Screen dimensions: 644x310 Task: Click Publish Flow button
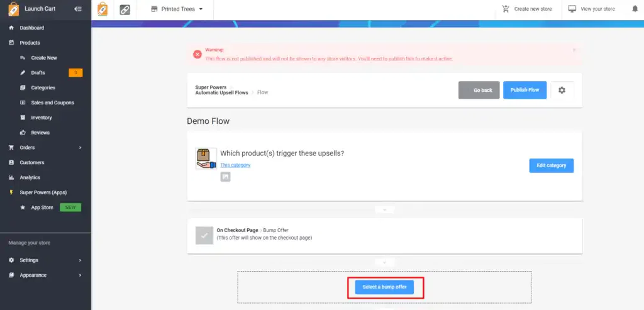[x=525, y=90]
